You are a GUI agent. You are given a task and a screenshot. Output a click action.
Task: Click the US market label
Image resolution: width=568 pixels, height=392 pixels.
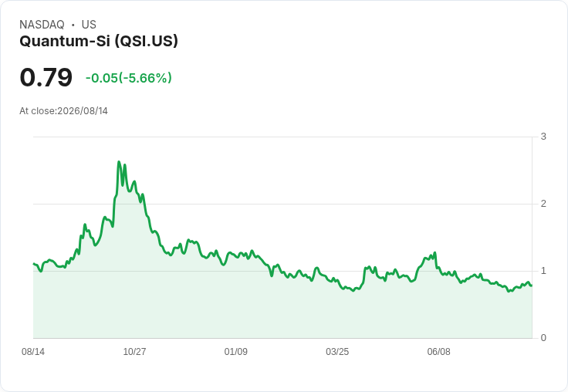coord(89,24)
